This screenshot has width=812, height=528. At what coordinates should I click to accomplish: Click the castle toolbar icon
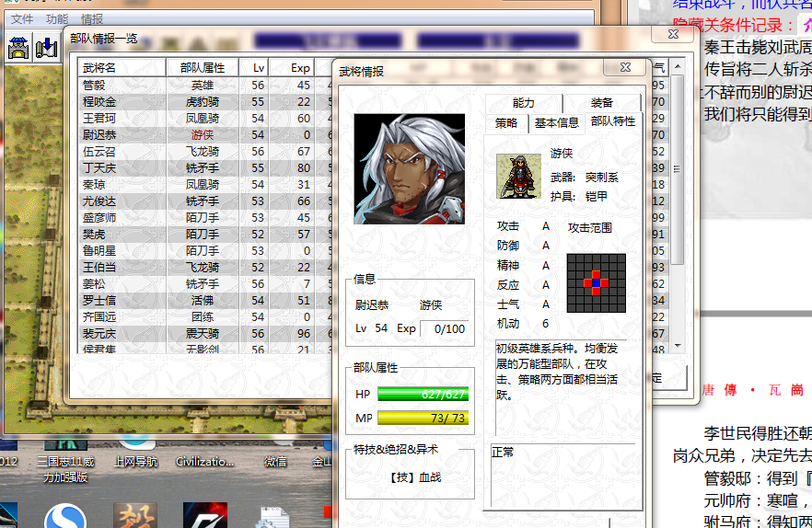[18, 48]
